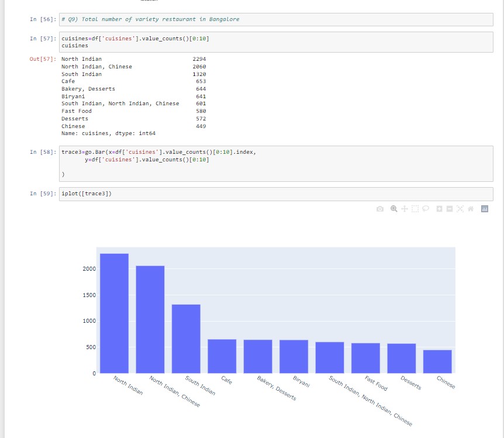The height and width of the screenshot is (438, 504).
Task: Click 'Desserts' x-axis label under chart
Action: click(411, 382)
